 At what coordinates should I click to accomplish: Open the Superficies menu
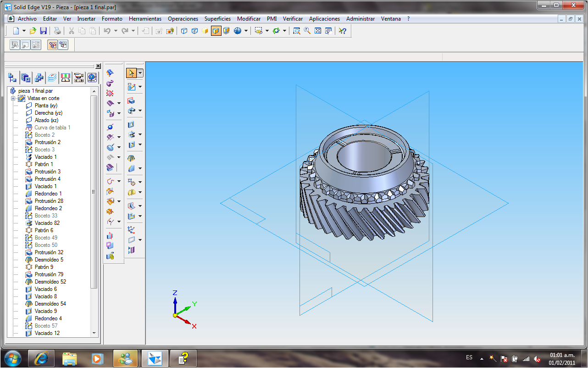pos(217,19)
